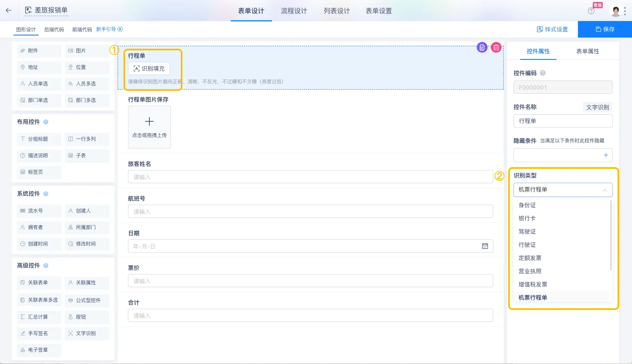Click the 系统控件 info icon

(x=46, y=194)
